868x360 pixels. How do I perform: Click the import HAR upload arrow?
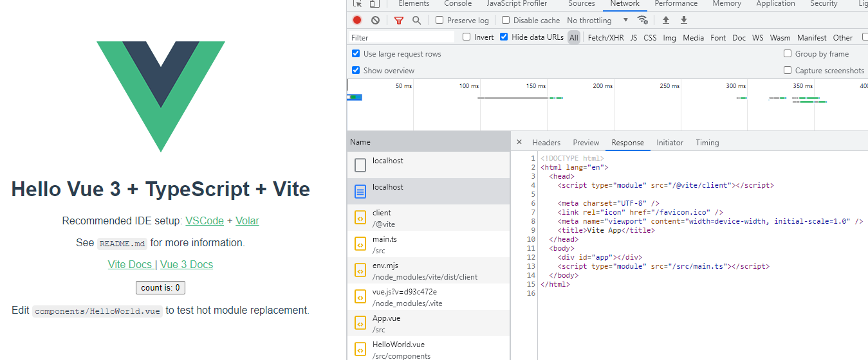(x=666, y=21)
